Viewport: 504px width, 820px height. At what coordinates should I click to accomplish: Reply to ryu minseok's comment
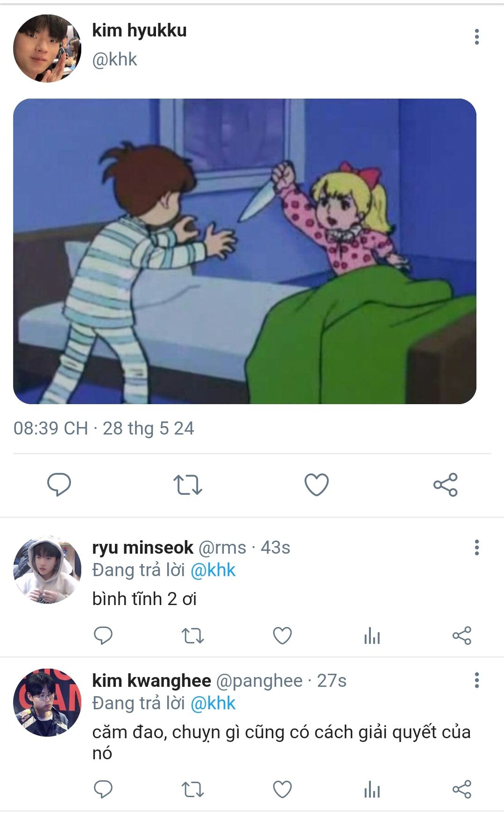[x=103, y=636]
